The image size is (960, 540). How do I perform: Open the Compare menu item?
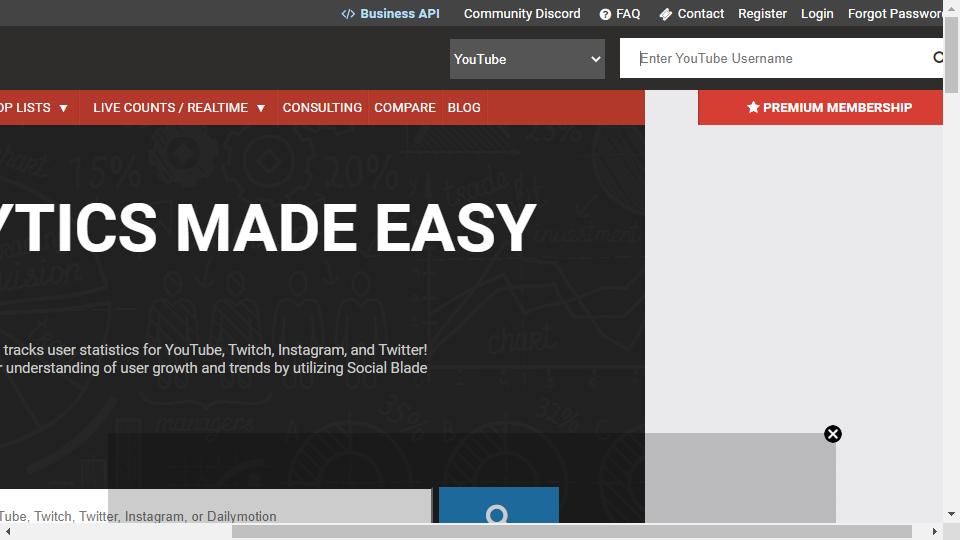click(x=405, y=108)
